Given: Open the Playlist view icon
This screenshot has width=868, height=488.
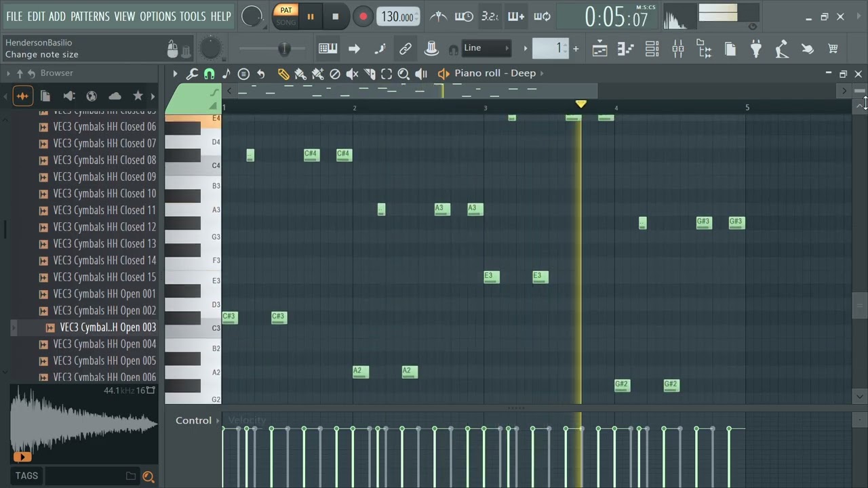Looking at the screenshot, I should [599, 49].
